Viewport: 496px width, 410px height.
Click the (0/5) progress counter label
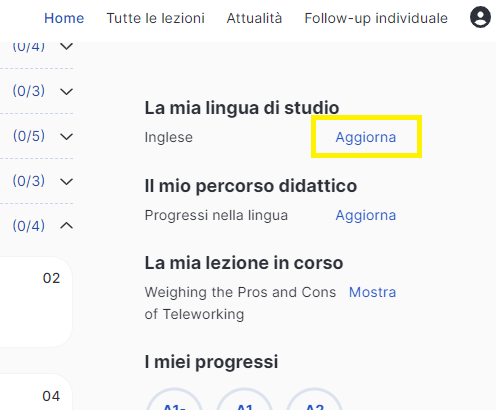(29, 136)
